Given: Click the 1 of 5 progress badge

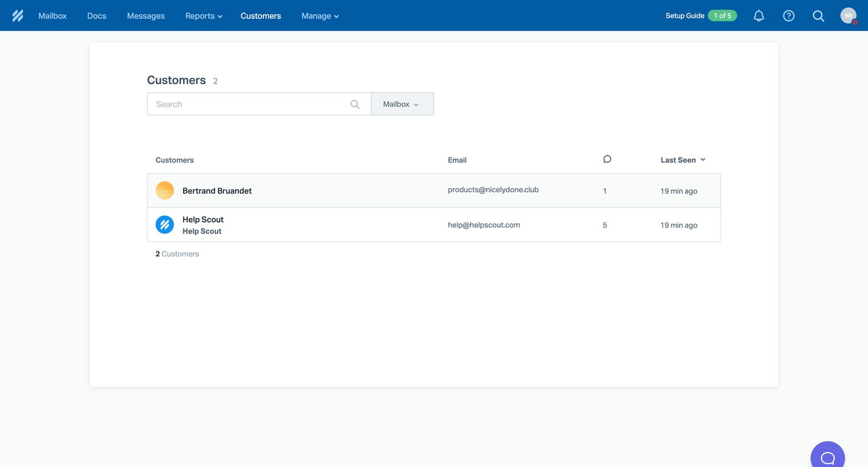Looking at the screenshot, I should (x=722, y=16).
